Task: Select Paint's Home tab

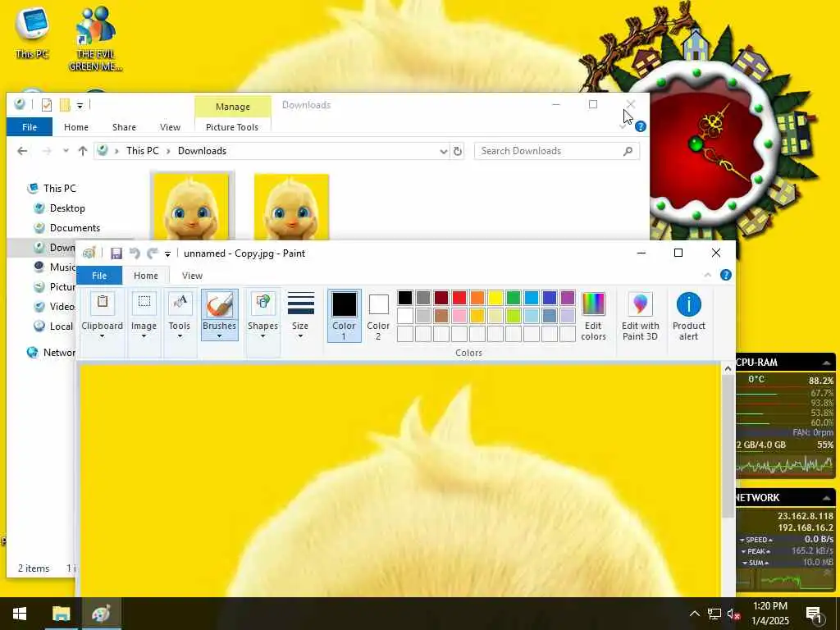Action: click(x=146, y=276)
